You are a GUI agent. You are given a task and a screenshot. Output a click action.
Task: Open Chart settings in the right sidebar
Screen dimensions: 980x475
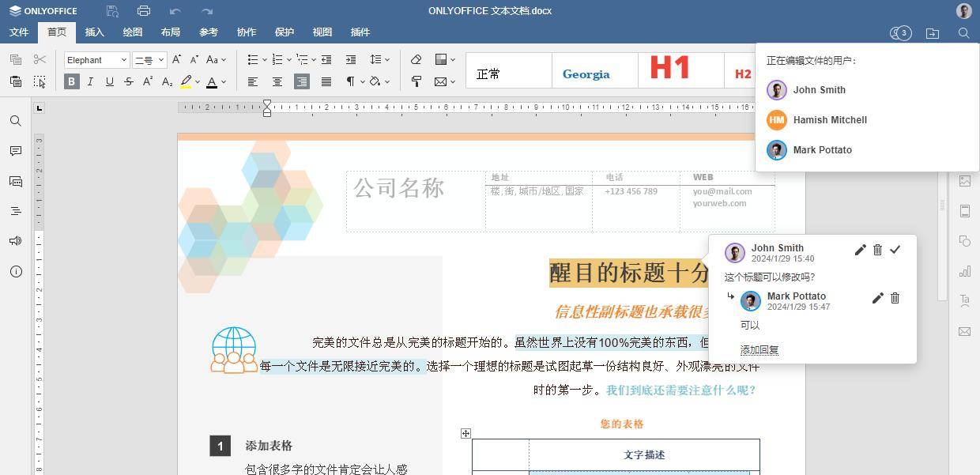click(965, 270)
